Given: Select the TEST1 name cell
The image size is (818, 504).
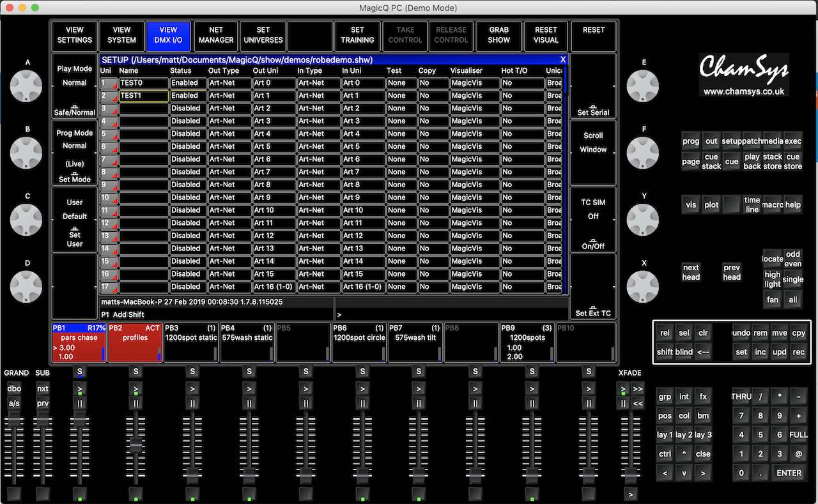Looking at the screenshot, I should click(144, 96).
